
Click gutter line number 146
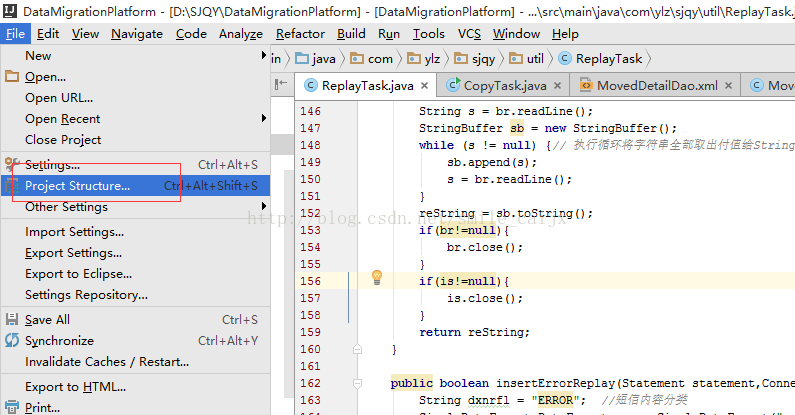click(x=310, y=111)
